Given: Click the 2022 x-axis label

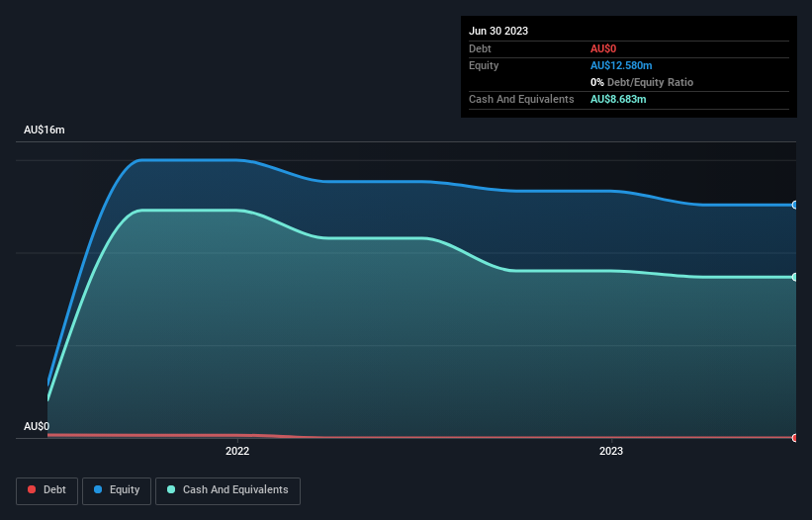Looking at the screenshot, I should point(237,451).
